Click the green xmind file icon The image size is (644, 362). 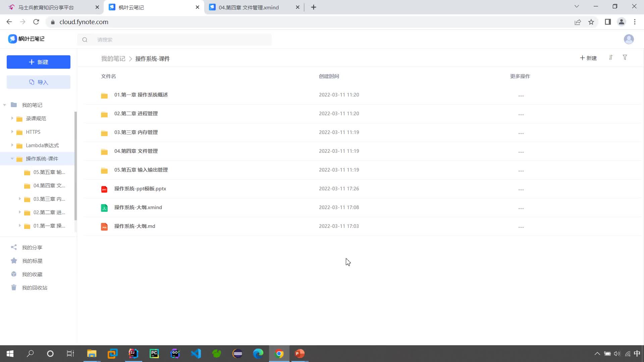pos(104,208)
